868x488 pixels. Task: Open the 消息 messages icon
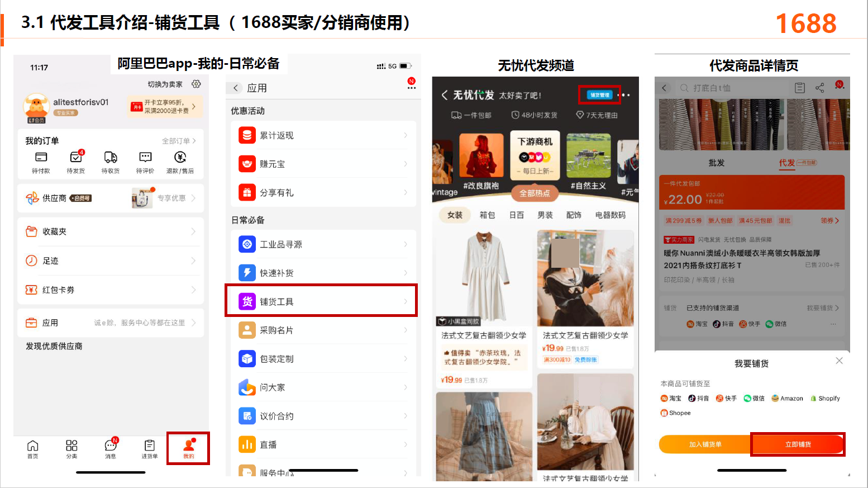coord(111,445)
